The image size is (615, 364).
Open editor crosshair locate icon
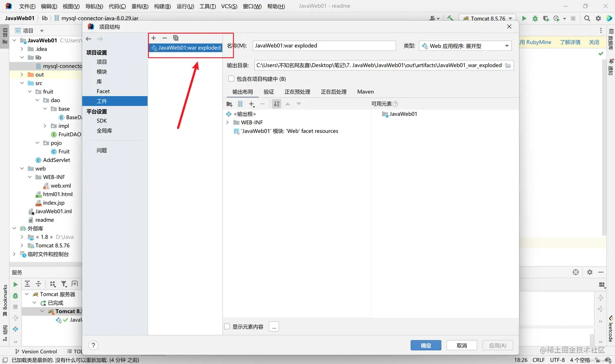coord(576,272)
